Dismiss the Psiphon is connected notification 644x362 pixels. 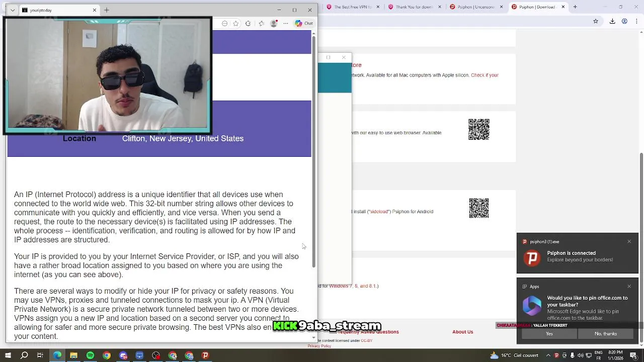pyautogui.click(x=629, y=242)
